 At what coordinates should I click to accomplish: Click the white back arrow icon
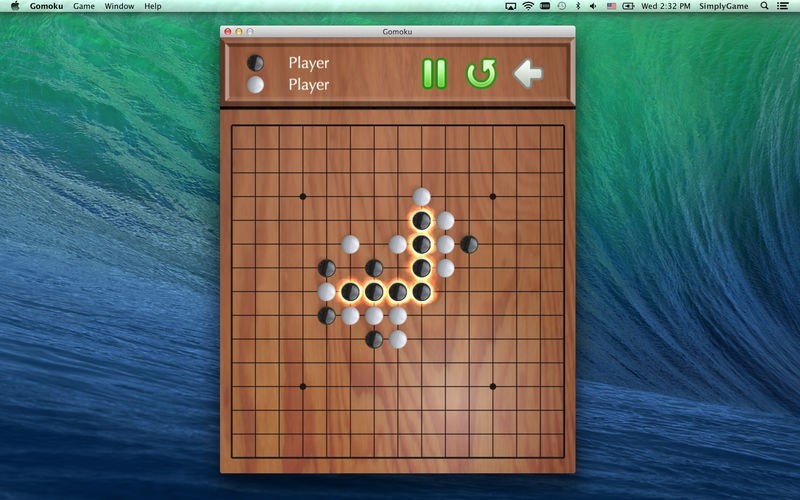pyautogui.click(x=528, y=73)
